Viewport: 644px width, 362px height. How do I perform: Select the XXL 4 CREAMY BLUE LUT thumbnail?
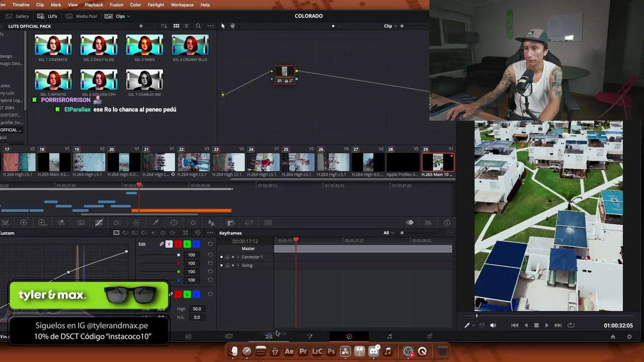tap(190, 45)
